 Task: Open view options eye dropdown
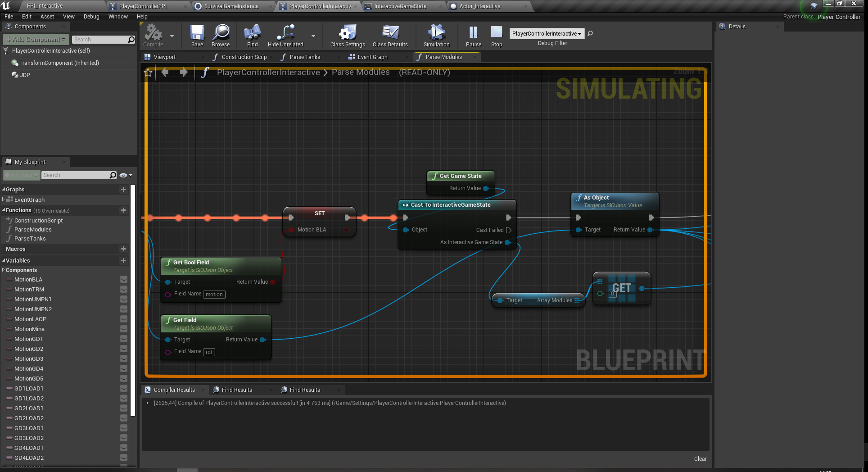[x=126, y=175]
